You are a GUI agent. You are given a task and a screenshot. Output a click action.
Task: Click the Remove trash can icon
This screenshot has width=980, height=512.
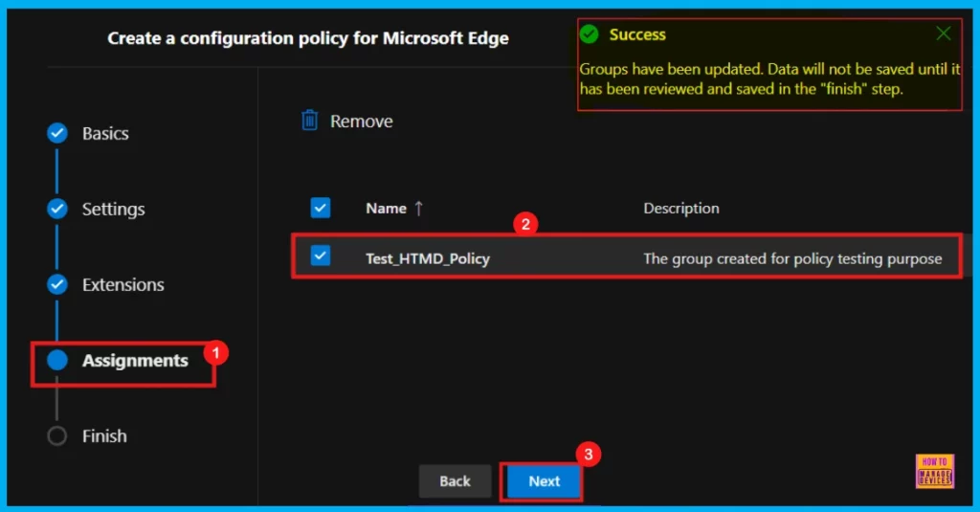309,120
